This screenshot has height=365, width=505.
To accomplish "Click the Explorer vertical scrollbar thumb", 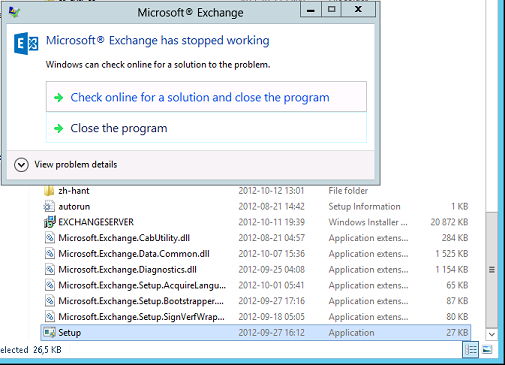I will click(x=492, y=270).
